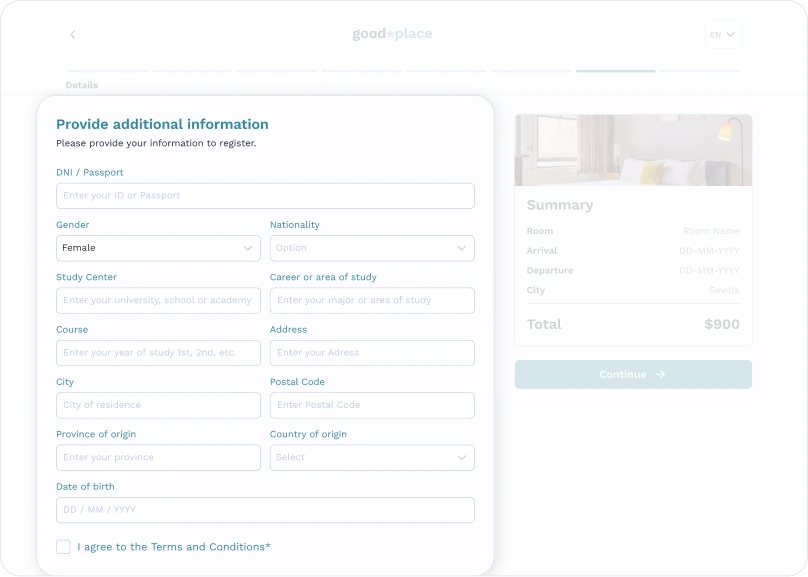Select the Province of origin field

[158, 457]
